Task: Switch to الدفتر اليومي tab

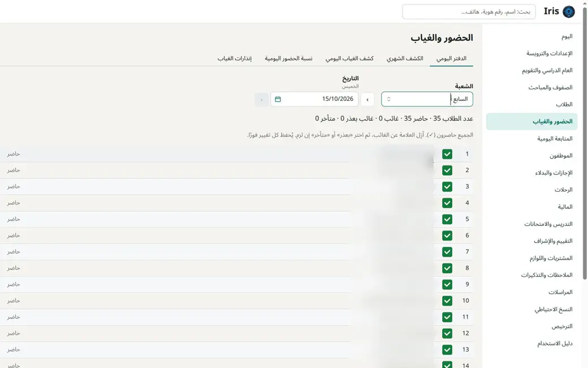Action: 452,58
